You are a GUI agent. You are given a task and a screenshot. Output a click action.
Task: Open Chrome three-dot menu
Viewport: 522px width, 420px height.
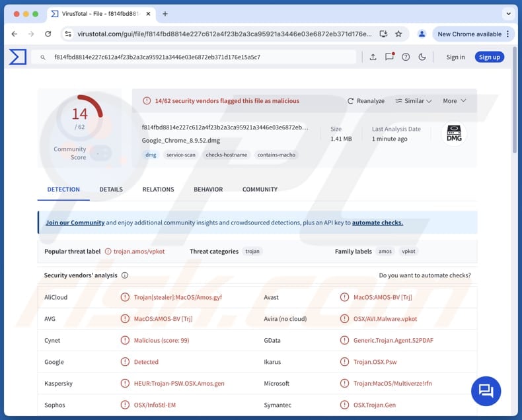pyautogui.click(x=507, y=34)
